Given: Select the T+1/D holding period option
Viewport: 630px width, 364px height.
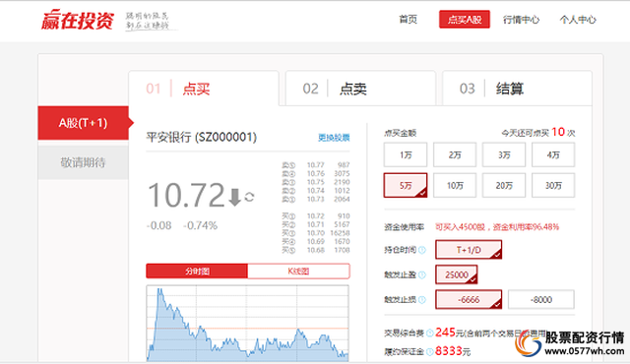Looking at the screenshot, I should (x=469, y=250).
